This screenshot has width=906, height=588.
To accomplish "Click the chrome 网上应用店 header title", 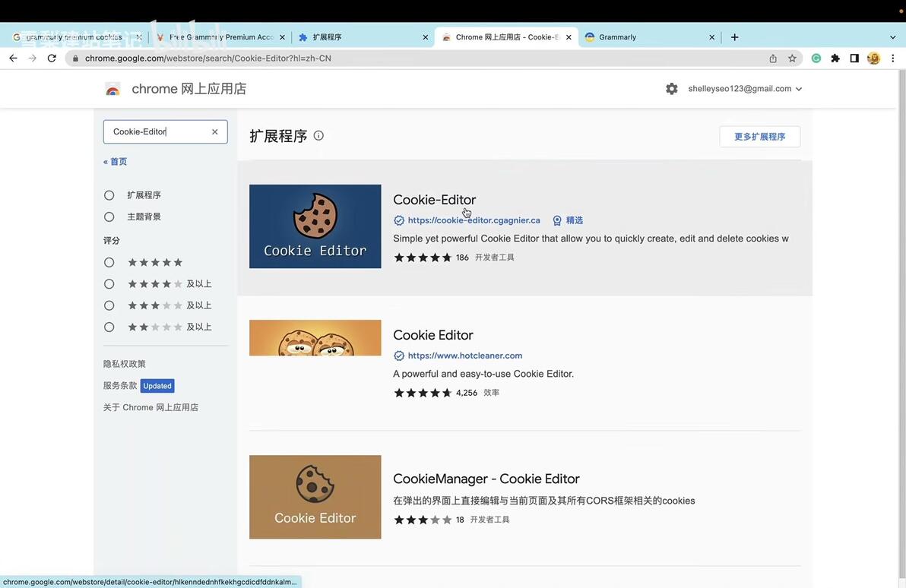I will click(x=189, y=89).
